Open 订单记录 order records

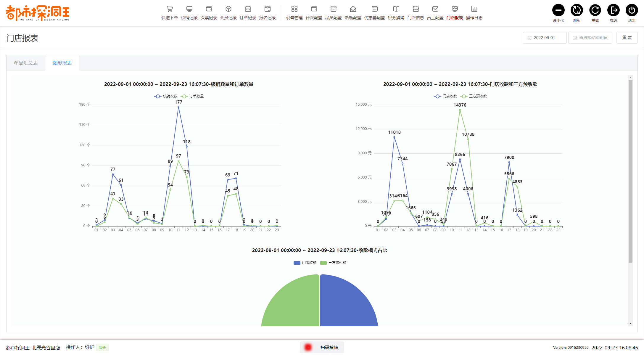click(248, 13)
